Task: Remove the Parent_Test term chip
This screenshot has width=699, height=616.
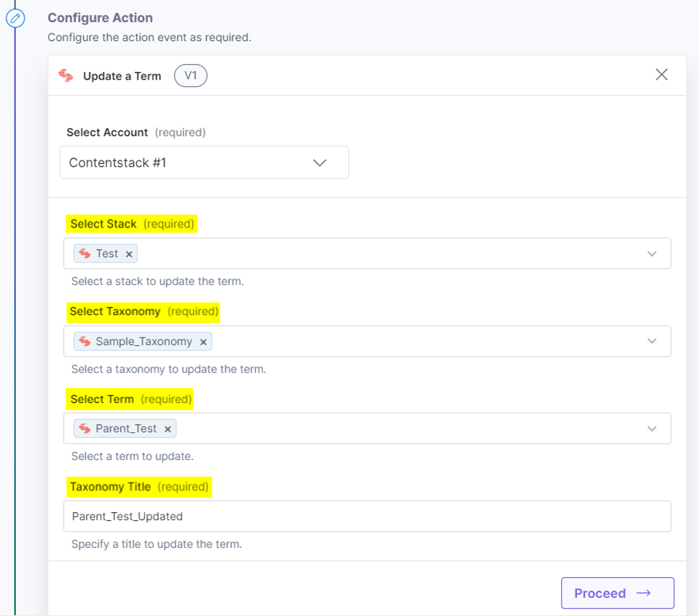Action: point(168,429)
